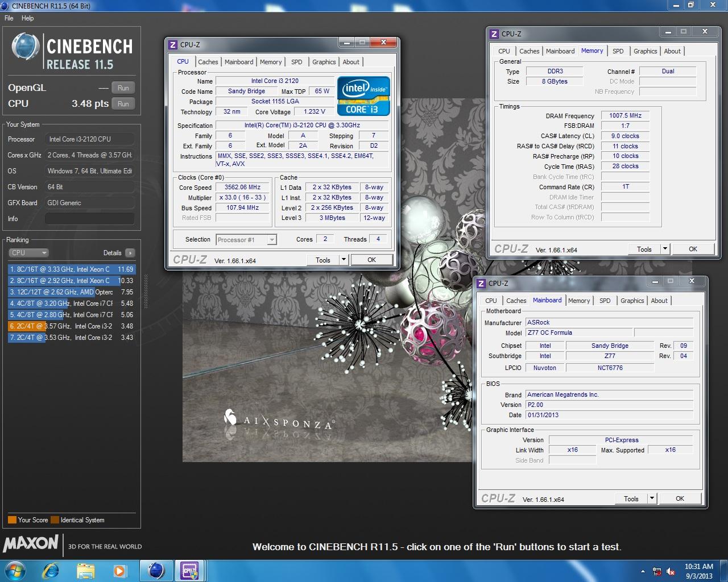Image resolution: width=728 pixels, height=582 pixels.
Task: Open the muted volume tray icon
Action: [x=671, y=571]
